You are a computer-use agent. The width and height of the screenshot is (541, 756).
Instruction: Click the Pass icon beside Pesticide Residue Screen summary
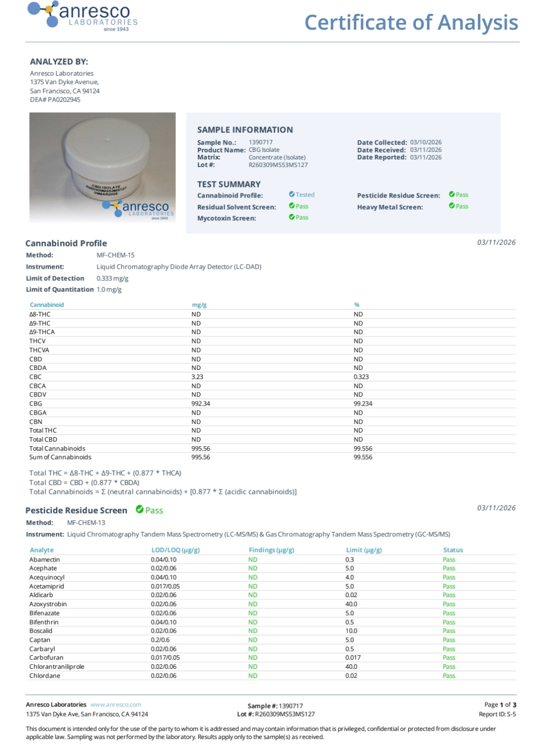coord(452,195)
